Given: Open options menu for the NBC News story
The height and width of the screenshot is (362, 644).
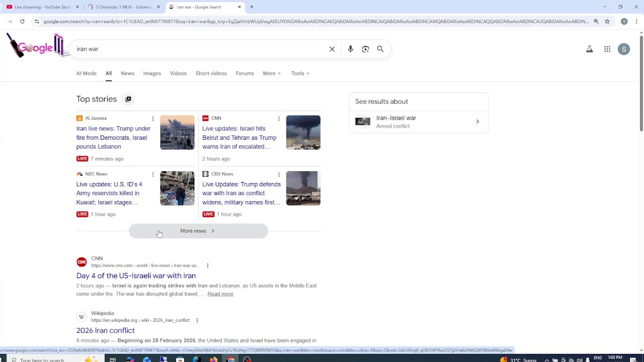Looking at the screenshot, I should tap(153, 174).
